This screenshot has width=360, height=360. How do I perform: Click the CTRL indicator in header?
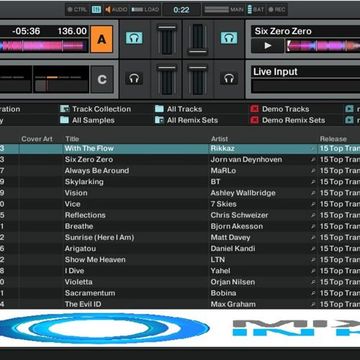coord(77,10)
